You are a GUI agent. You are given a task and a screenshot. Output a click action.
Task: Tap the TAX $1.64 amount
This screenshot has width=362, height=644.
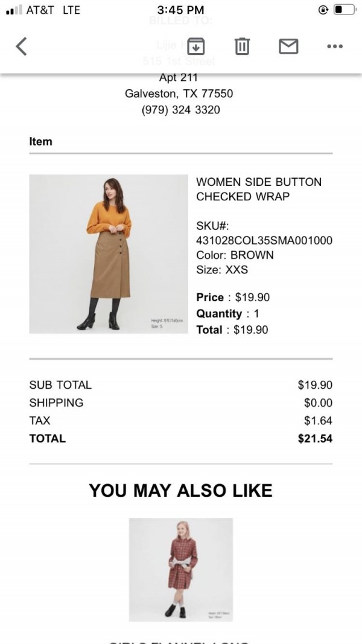click(x=318, y=421)
